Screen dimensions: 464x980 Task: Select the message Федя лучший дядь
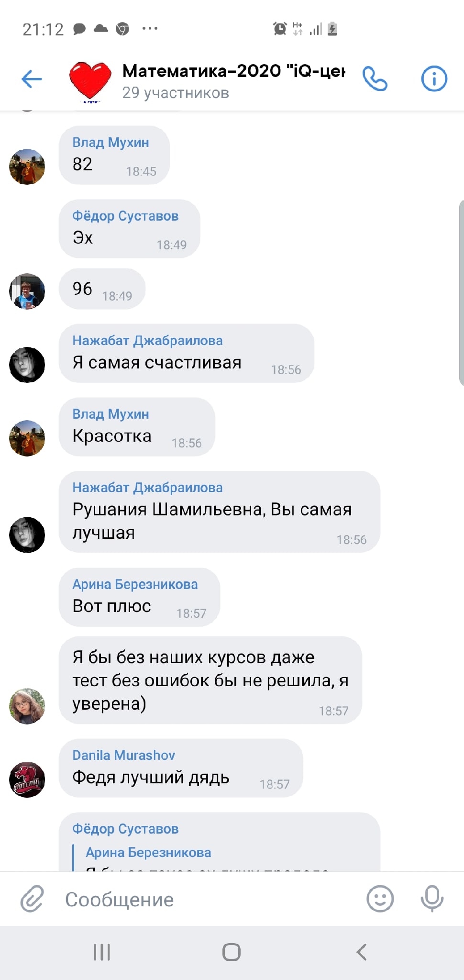[181, 768]
